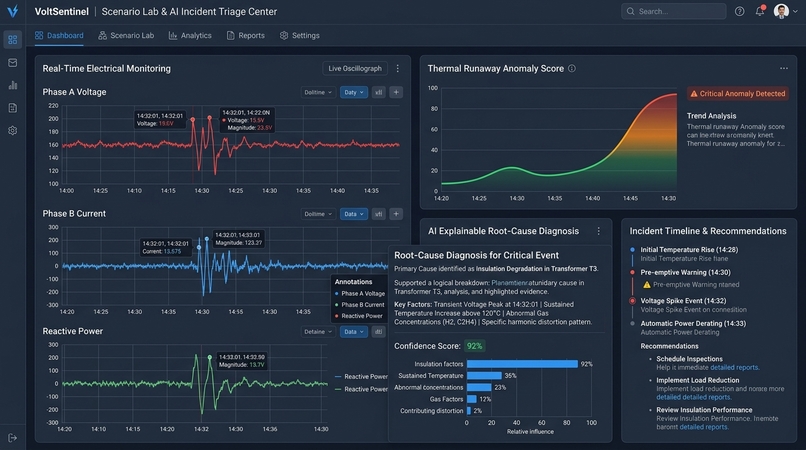The width and height of the screenshot is (806, 450).
Task: Toggle Phase B Current annotation legend entry
Action: point(360,305)
